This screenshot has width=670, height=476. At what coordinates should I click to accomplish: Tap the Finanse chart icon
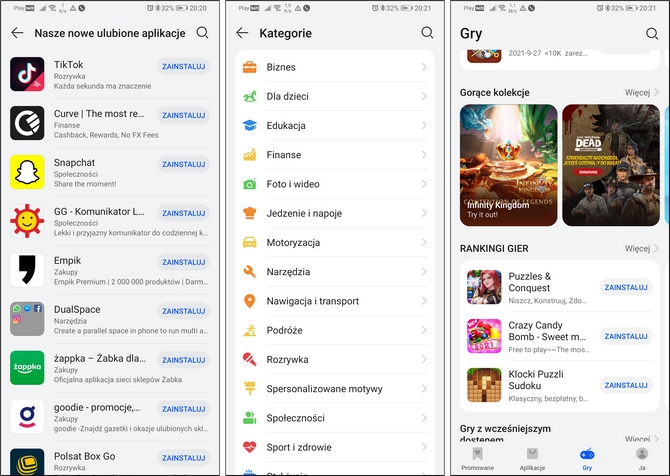(250, 155)
